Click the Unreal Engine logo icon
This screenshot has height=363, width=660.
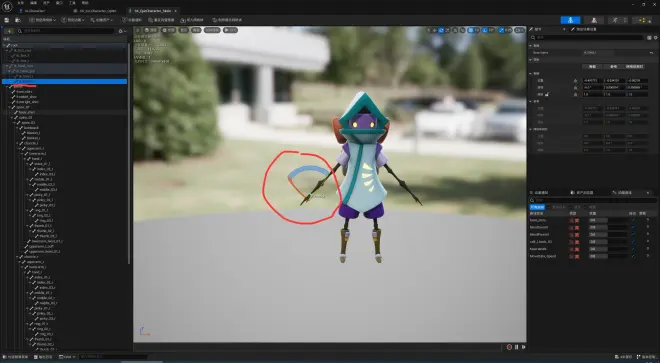(x=7, y=7)
